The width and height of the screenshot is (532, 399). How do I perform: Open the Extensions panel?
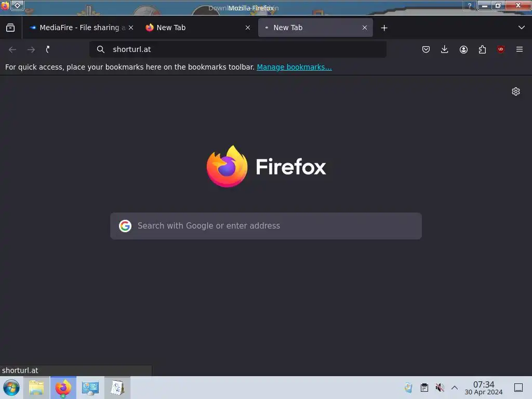pos(482,49)
